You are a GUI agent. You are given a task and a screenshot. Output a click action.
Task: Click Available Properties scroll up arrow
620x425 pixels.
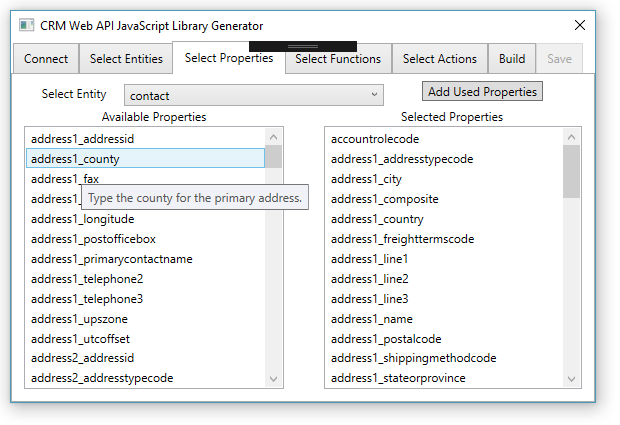[x=273, y=137]
